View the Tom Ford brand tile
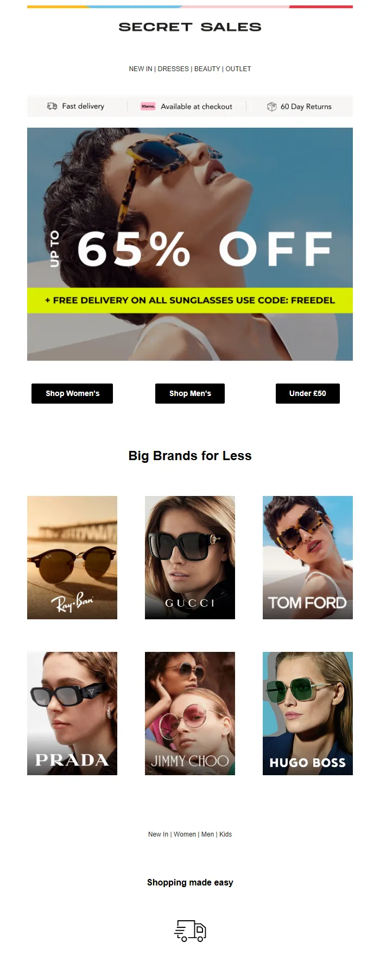 click(x=308, y=557)
